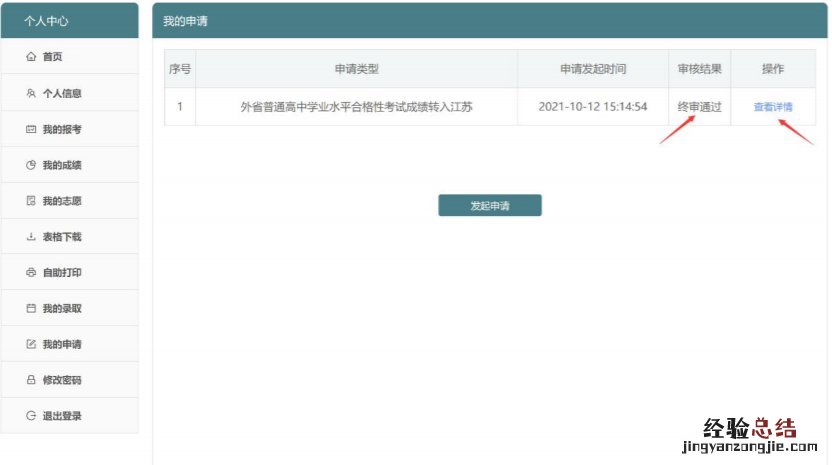The height and width of the screenshot is (465, 832).
Task: Open the 查看详情 link
Action: (x=773, y=107)
